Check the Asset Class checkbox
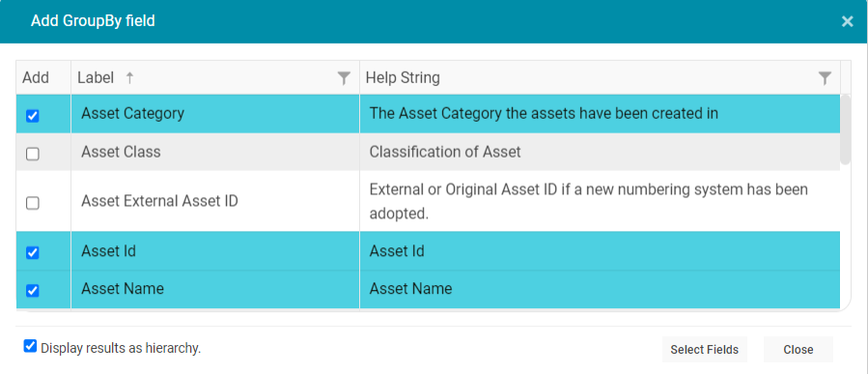The width and height of the screenshot is (868, 374). pyautogui.click(x=33, y=154)
